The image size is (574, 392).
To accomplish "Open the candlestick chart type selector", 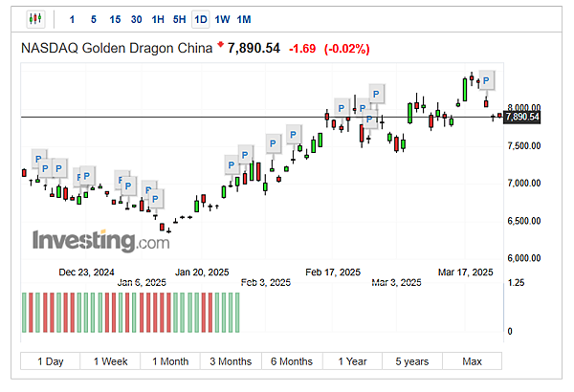I will coord(35,19).
